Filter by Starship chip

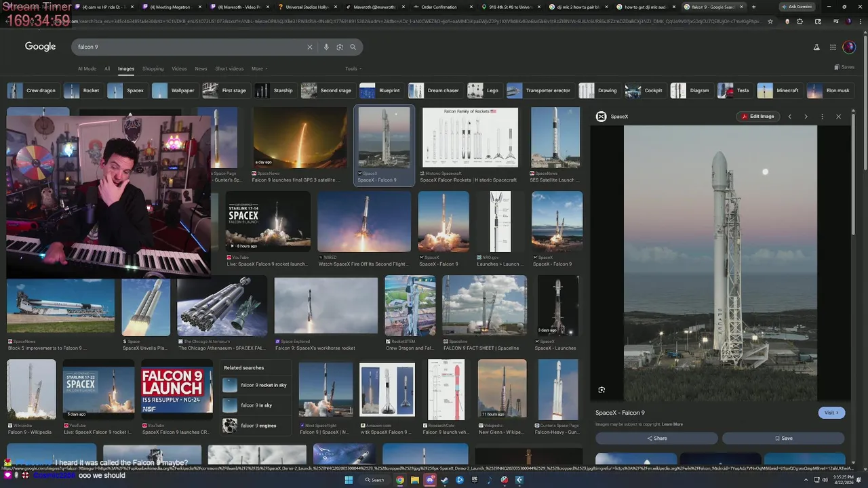pyautogui.click(x=275, y=90)
